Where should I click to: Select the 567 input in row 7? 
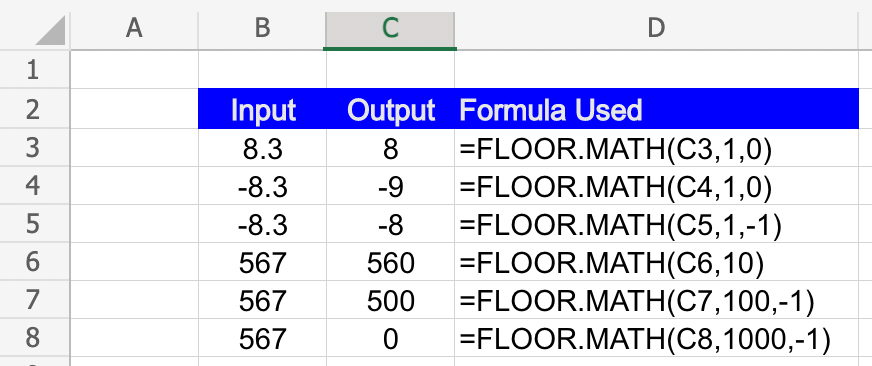tap(262, 300)
